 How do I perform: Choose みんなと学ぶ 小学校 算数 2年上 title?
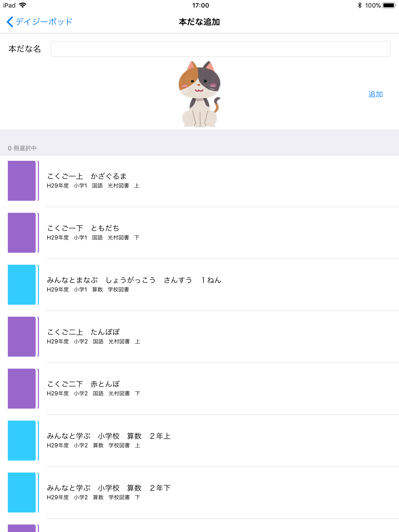click(109, 436)
